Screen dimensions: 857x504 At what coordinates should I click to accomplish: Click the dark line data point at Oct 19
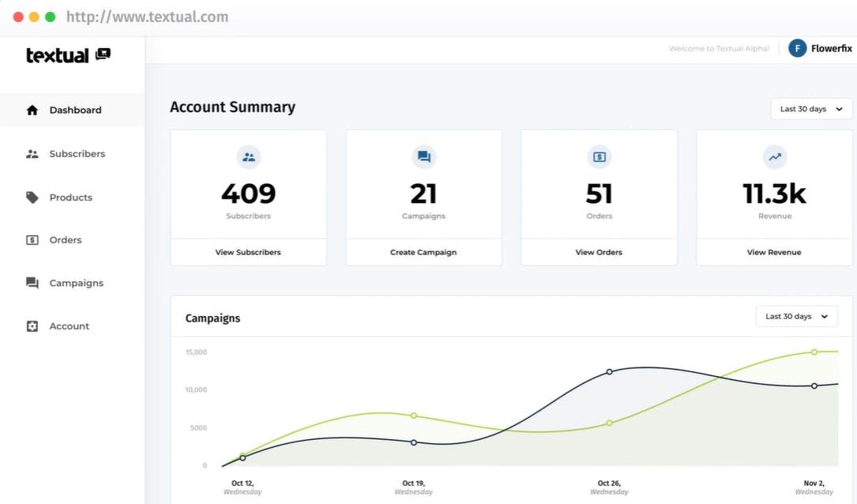[414, 442]
